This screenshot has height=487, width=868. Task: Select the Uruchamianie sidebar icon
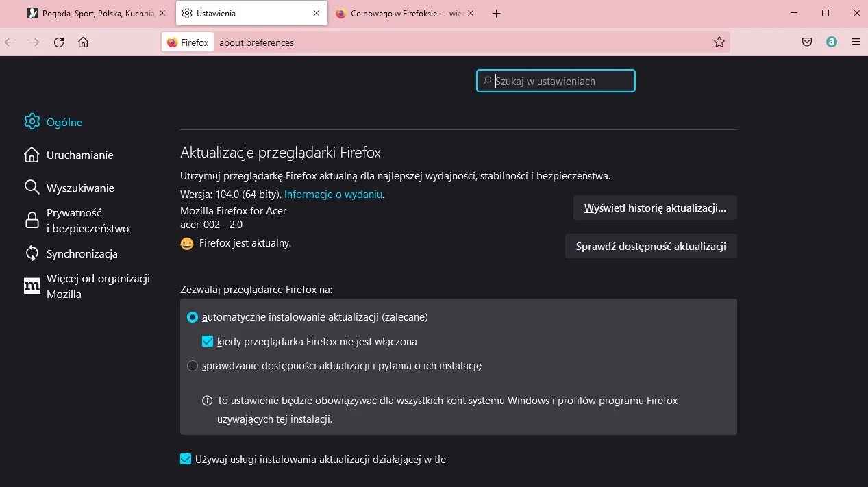32,155
